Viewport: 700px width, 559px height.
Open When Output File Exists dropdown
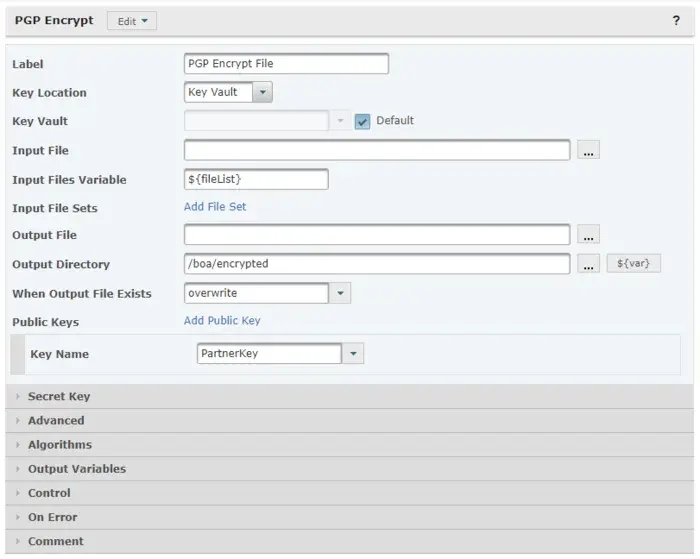click(340, 293)
